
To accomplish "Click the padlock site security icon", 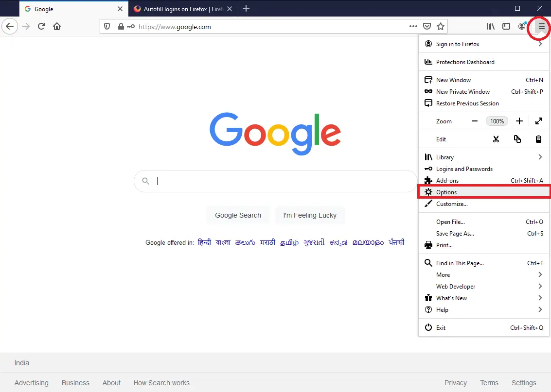I will point(121,27).
